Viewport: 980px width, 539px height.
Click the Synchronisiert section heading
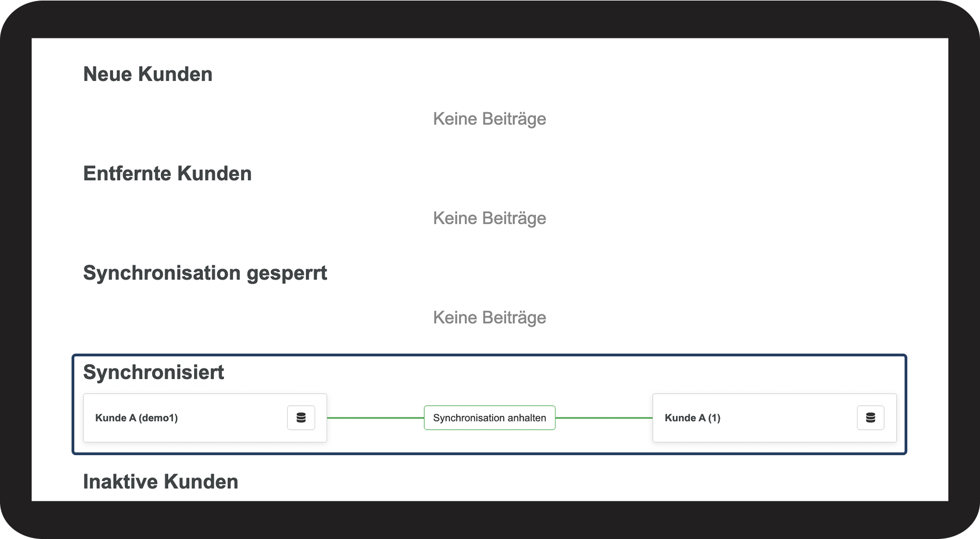[153, 372]
